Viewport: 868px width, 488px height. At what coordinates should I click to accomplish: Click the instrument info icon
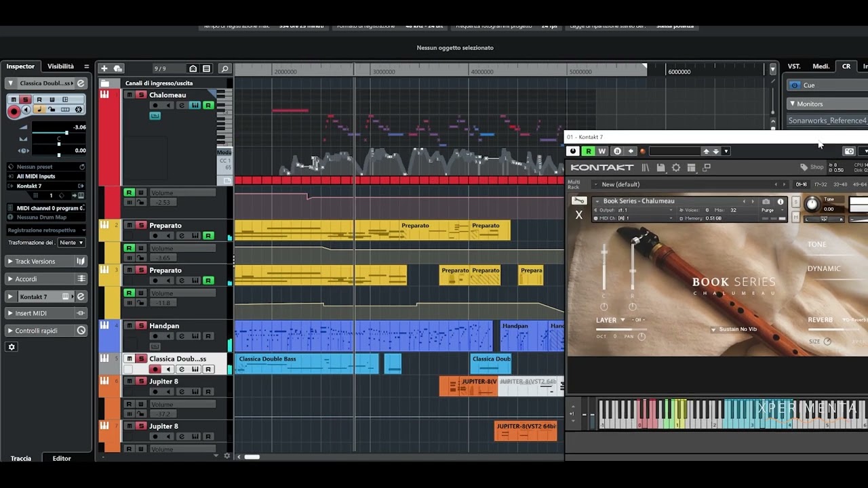(781, 202)
